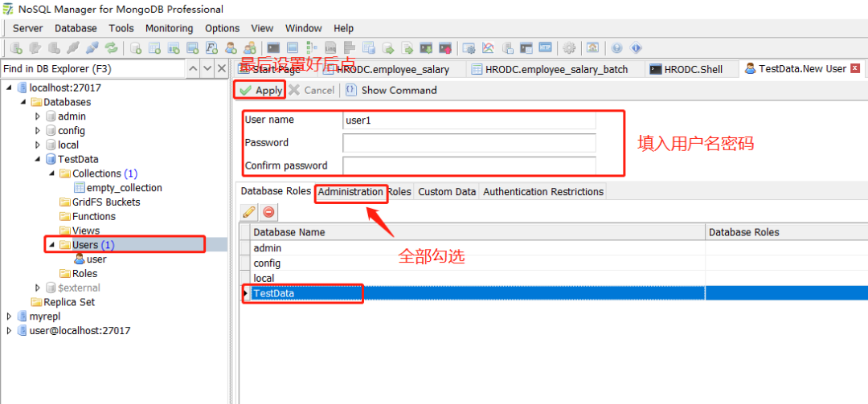The width and height of the screenshot is (868, 404).
Task: Click the Password input field
Action: click(x=469, y=143)
